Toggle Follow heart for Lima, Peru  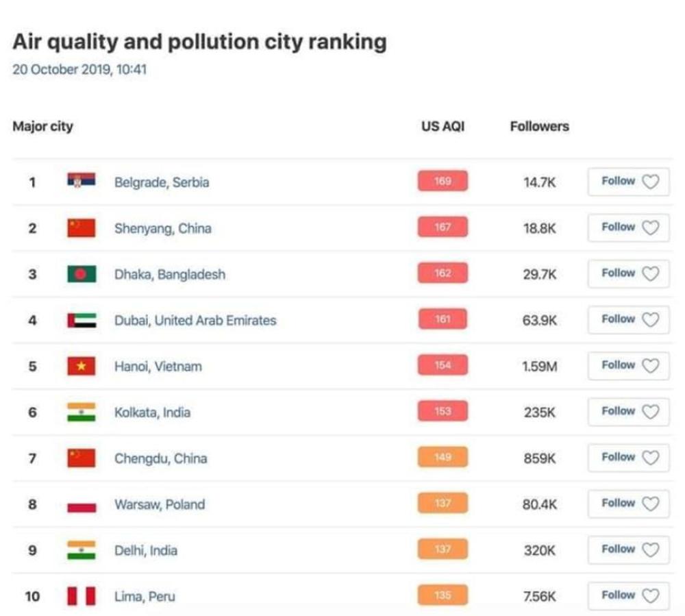650,595
